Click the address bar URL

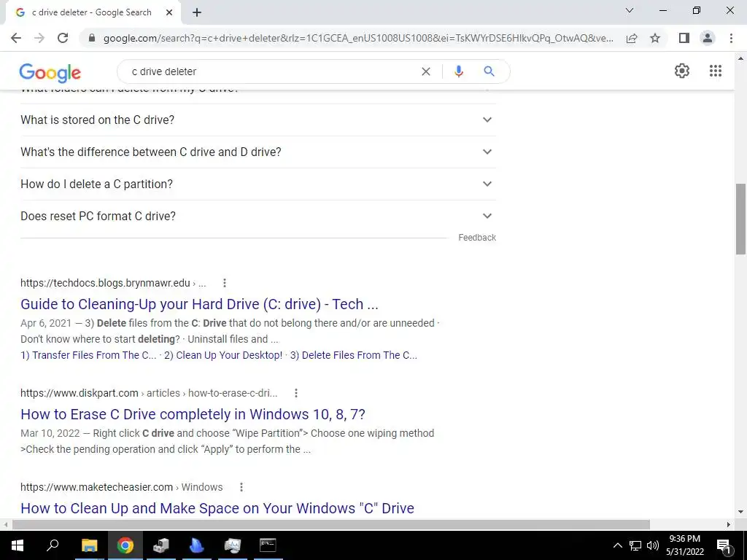pyautogui.click(x=358, y=38)
